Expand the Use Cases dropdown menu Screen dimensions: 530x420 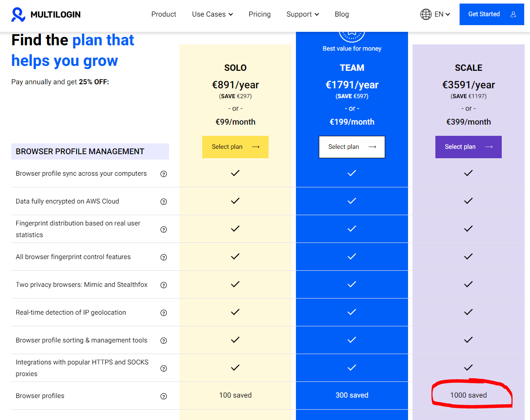(212, 14)
